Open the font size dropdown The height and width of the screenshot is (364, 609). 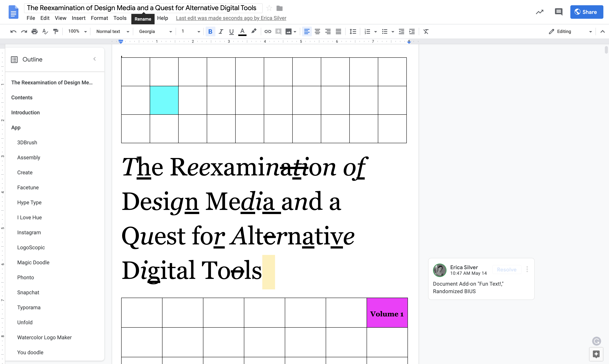pyautogui.click(x=191, y=31)
